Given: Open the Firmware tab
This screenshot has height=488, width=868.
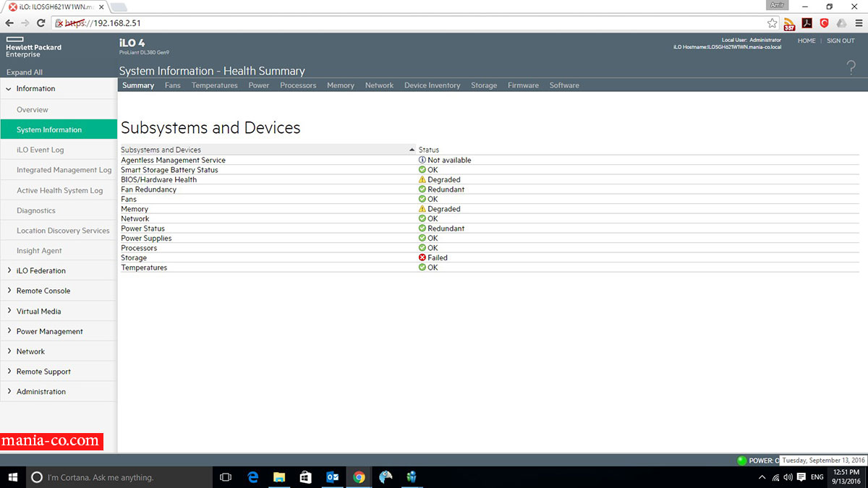Looking at the screenshot, I should [x=523, y=85].
